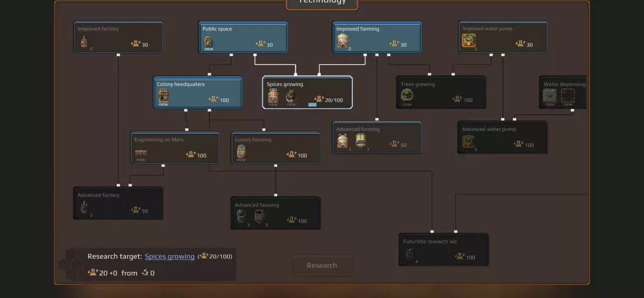Select the Improved water pump technology title
Image resolution: width=644 pixels, height=298 pixels.
coord(487,29)
